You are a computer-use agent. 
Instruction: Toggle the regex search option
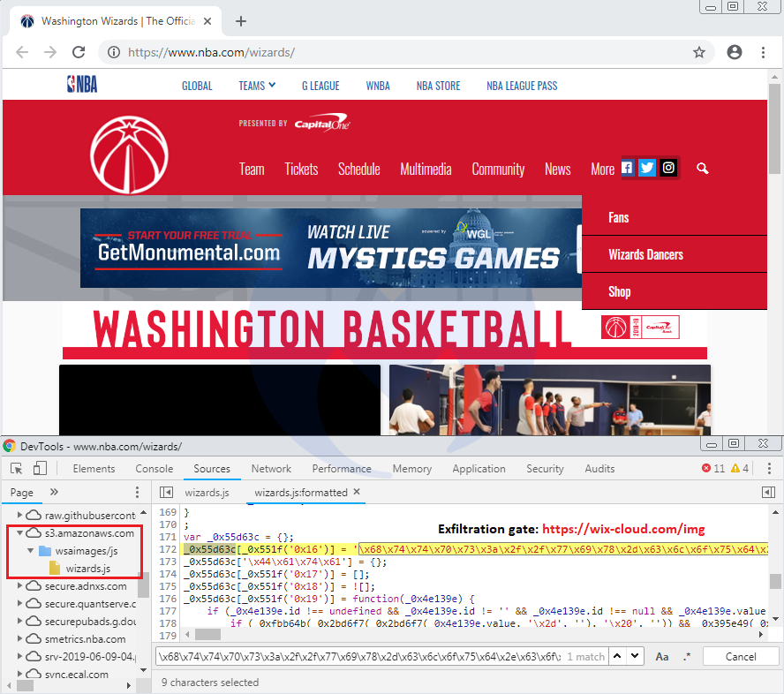tap(688, 657)
